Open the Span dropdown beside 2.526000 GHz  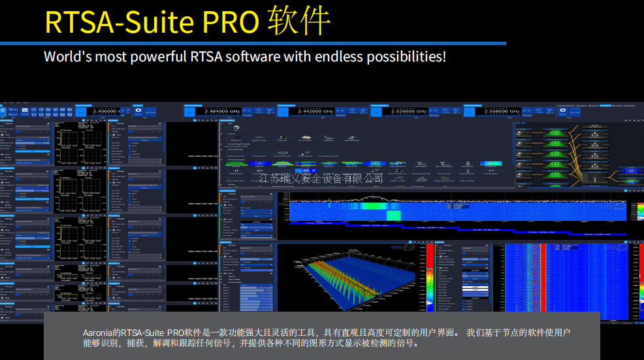(457, 110)
